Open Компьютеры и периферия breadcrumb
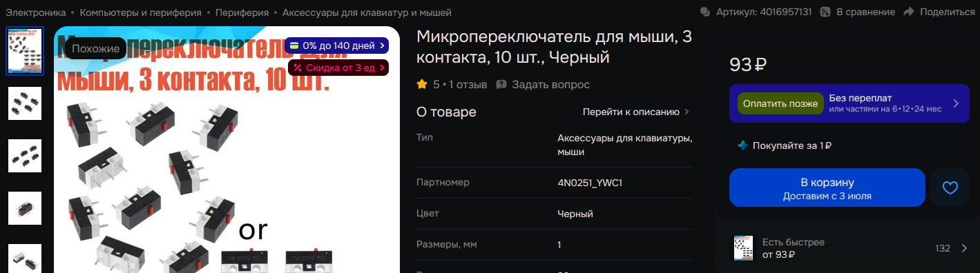 pos(141,12)
